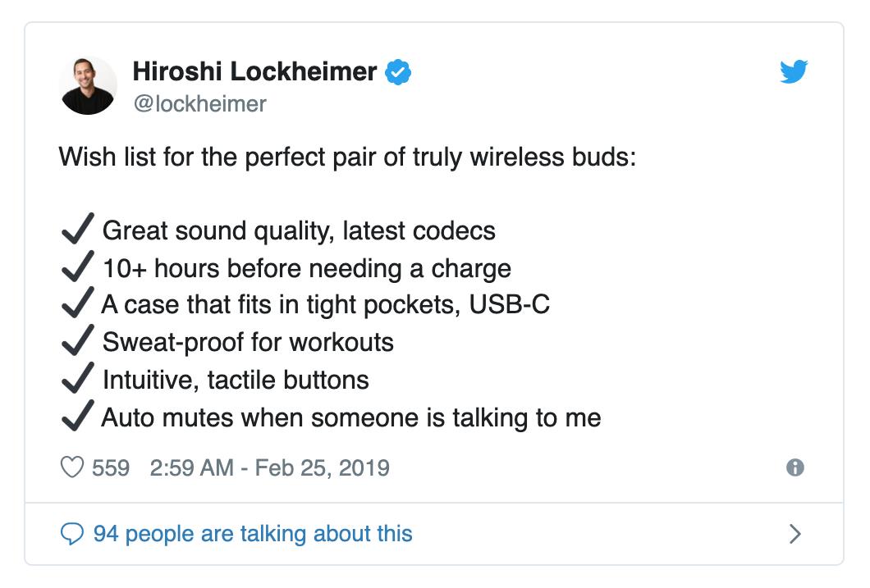This screenshot has width=870, height=588.
Task: Click the "USB-C" text in tweet
Action: pyautogui.click(x=509, y=305)
